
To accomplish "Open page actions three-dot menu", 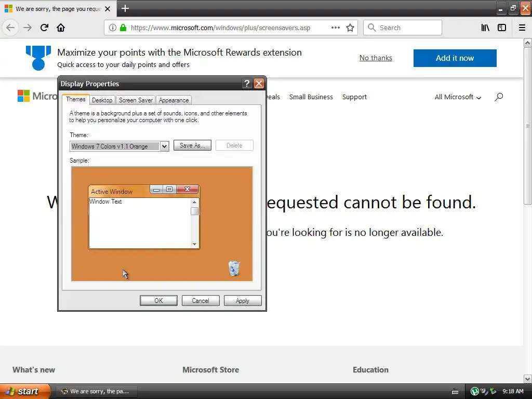I will click(x=335, y=28).
